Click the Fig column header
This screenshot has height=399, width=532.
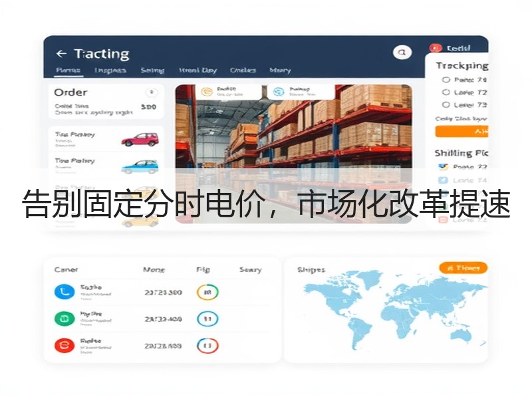point(203,270)
